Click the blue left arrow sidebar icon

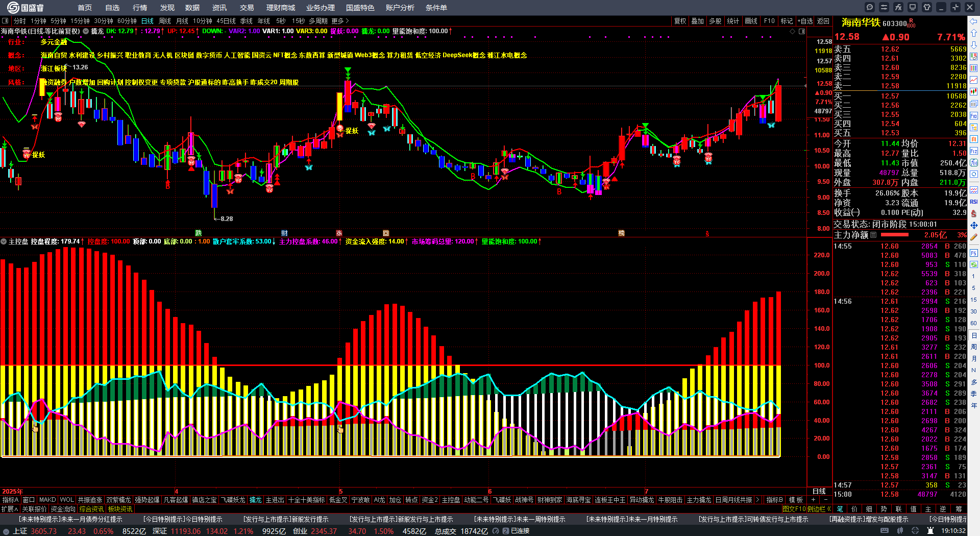click(974, 21)
